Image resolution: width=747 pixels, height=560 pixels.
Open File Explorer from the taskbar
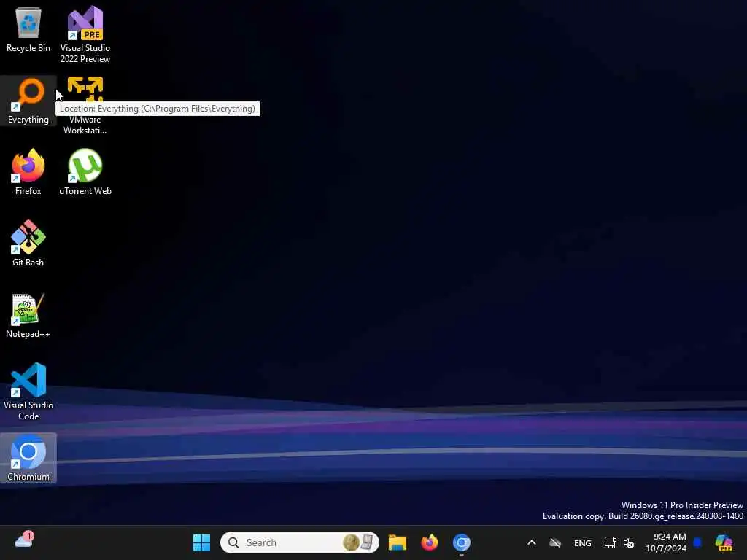click(x=398, y=542)
